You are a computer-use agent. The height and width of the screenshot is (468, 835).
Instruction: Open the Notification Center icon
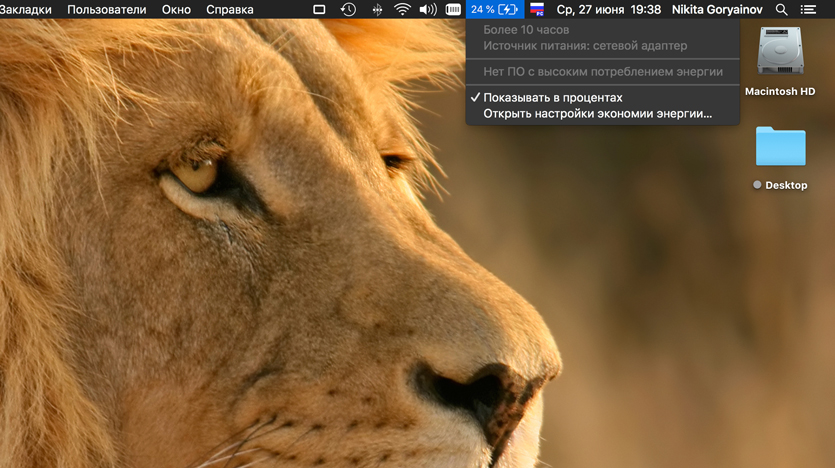[808, 9]
